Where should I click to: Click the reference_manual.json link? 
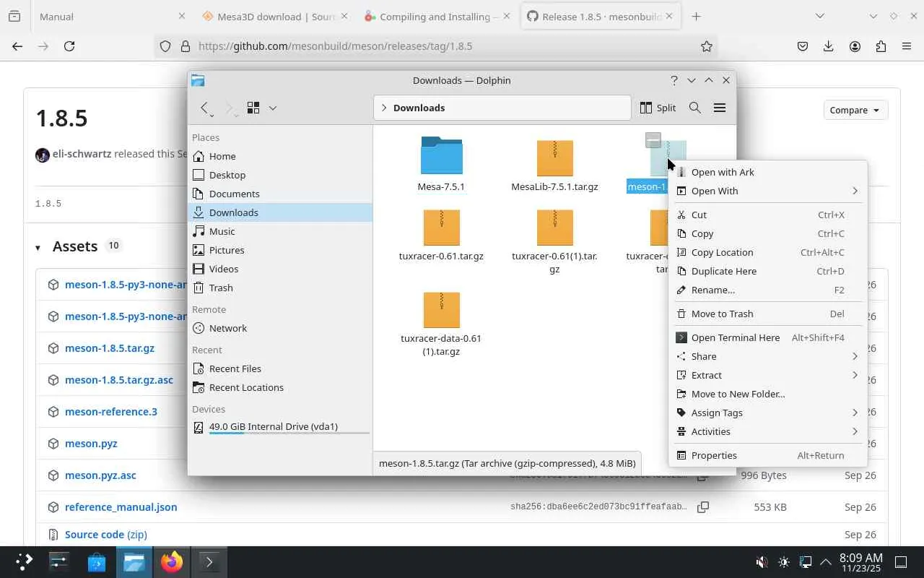tap(121, 507)
